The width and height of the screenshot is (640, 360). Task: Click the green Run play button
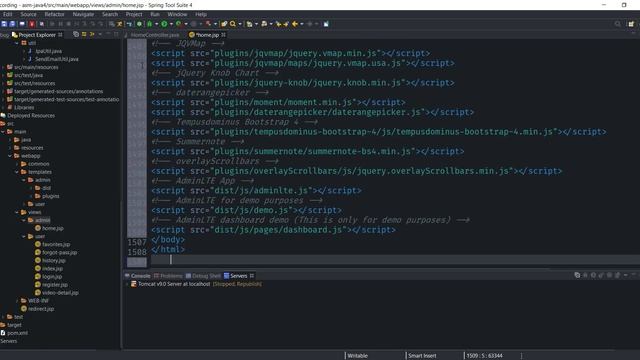(164, 24)
